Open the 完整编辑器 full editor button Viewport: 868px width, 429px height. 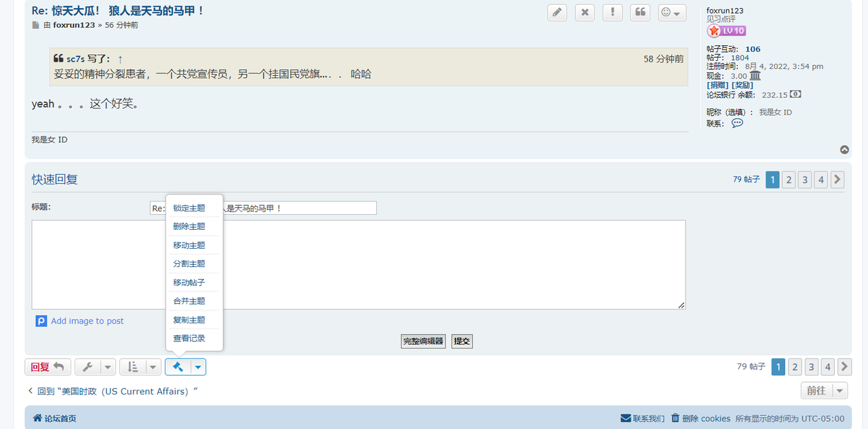pyautogui.click(x=423, y=341)
